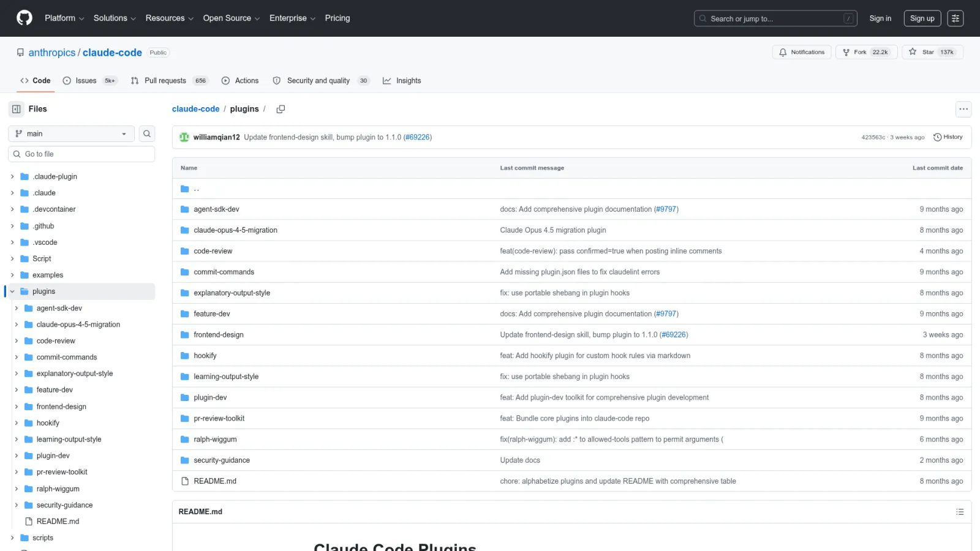Open the code-review folder in file list
The width and height of the screenshot is (980, 551).
coord(213,251)
